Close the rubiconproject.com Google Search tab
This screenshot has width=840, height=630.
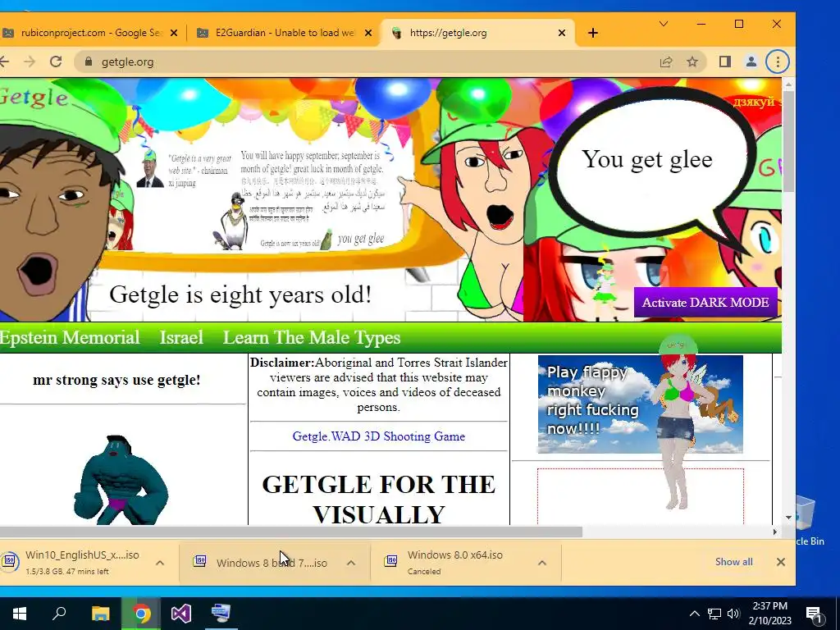174,33
